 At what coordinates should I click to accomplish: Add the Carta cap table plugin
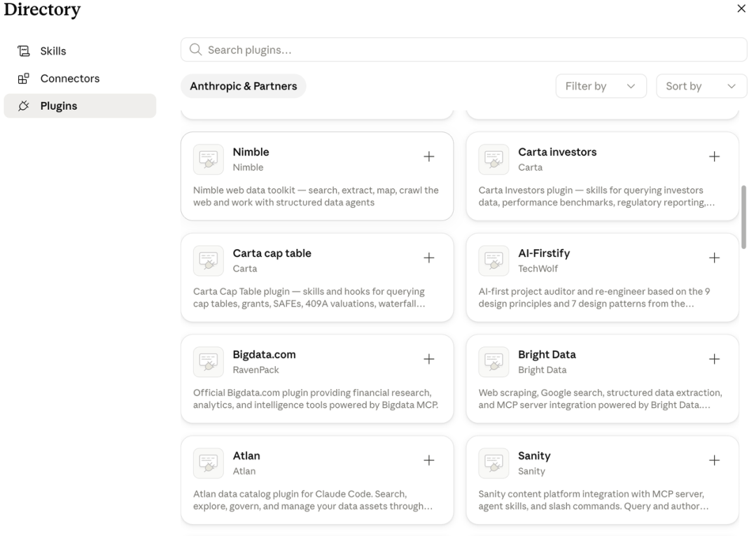428,258
